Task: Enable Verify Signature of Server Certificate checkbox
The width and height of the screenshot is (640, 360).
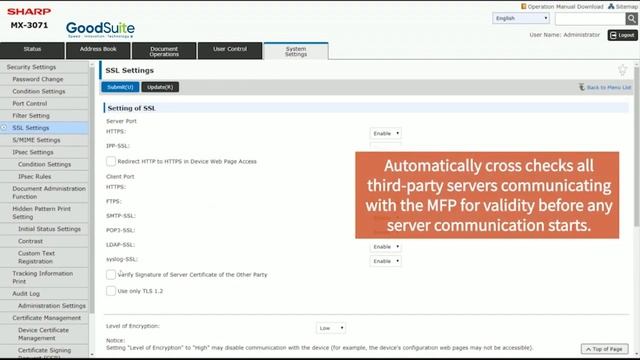Action: coord(111,275)
